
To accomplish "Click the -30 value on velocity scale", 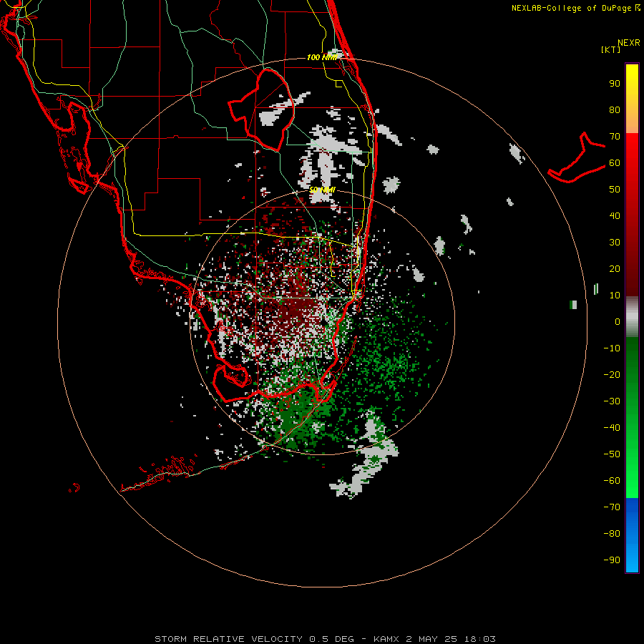I will pos(612,401).
